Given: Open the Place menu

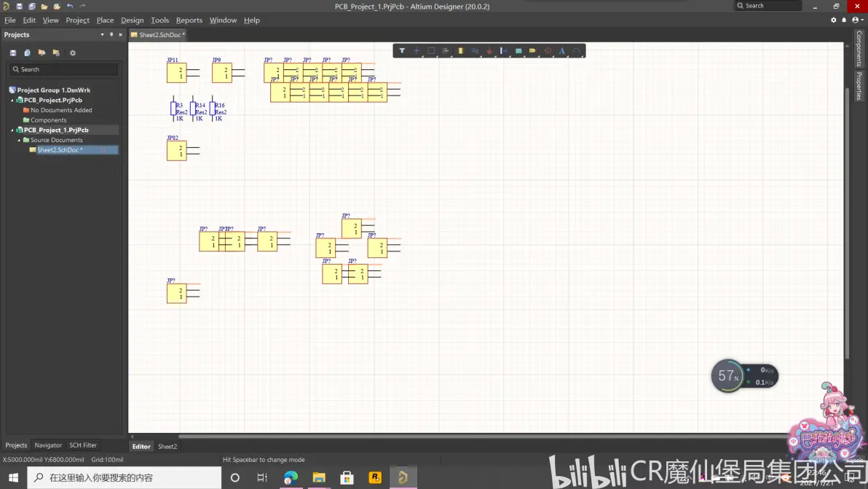Looking at the screenshot, I should tap(105, 20).
